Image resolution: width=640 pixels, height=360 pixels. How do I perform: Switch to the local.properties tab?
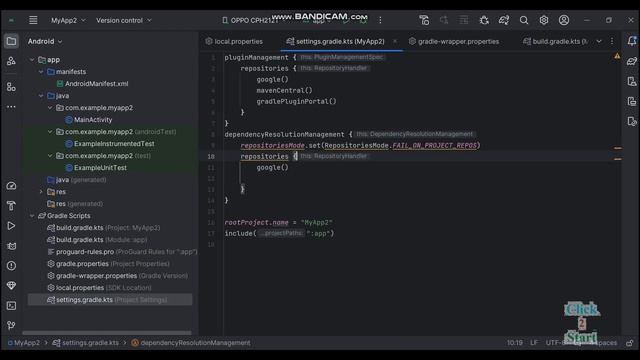[234, 41]
